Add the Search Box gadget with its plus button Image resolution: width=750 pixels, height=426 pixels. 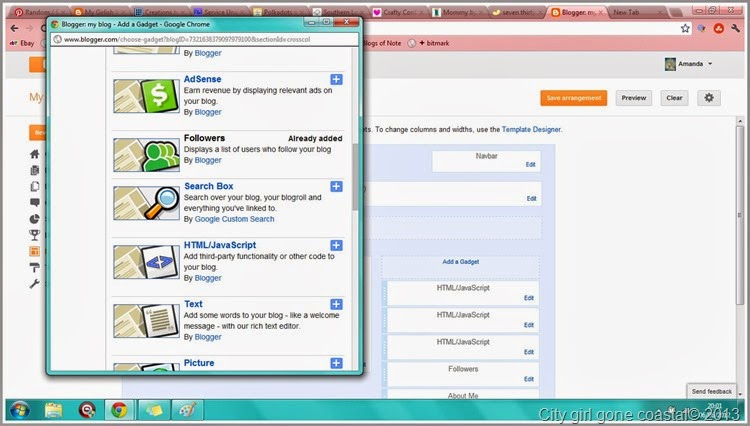click(336, 186)
